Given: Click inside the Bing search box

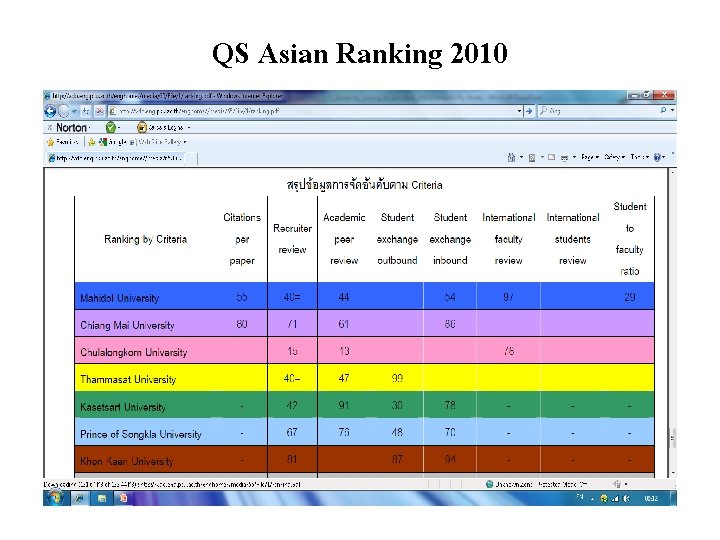Looking at the screenshot, I should point(598,111).
